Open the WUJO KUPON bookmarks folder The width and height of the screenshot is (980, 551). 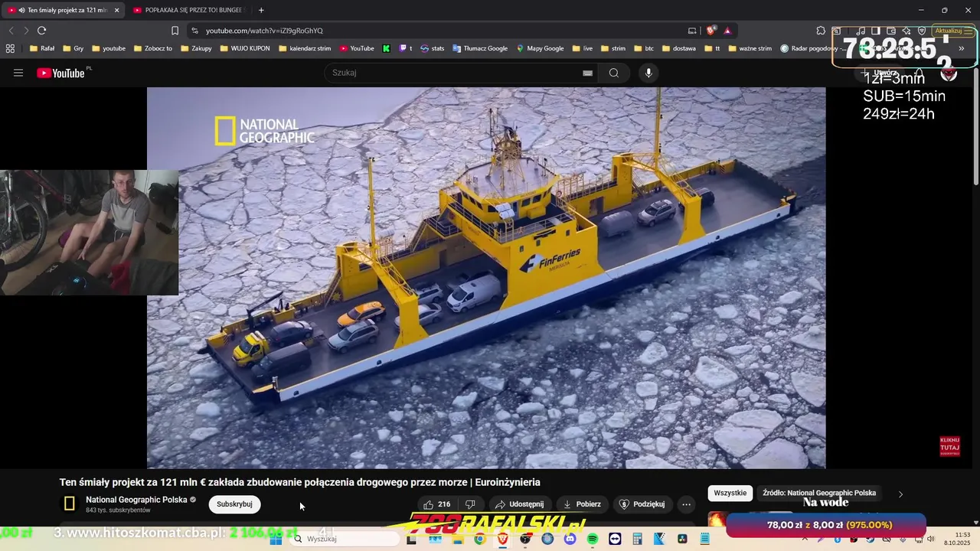244,48
